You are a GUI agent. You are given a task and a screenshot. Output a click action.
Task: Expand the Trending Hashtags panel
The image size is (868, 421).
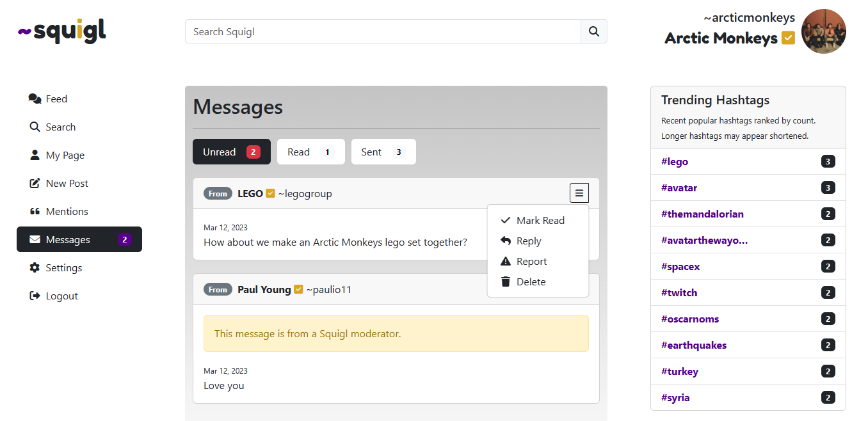point(715,100)
